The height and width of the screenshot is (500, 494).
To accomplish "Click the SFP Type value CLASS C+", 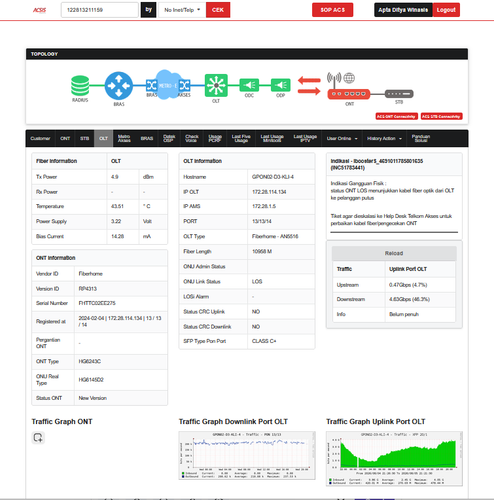I will tap(264, 341).
